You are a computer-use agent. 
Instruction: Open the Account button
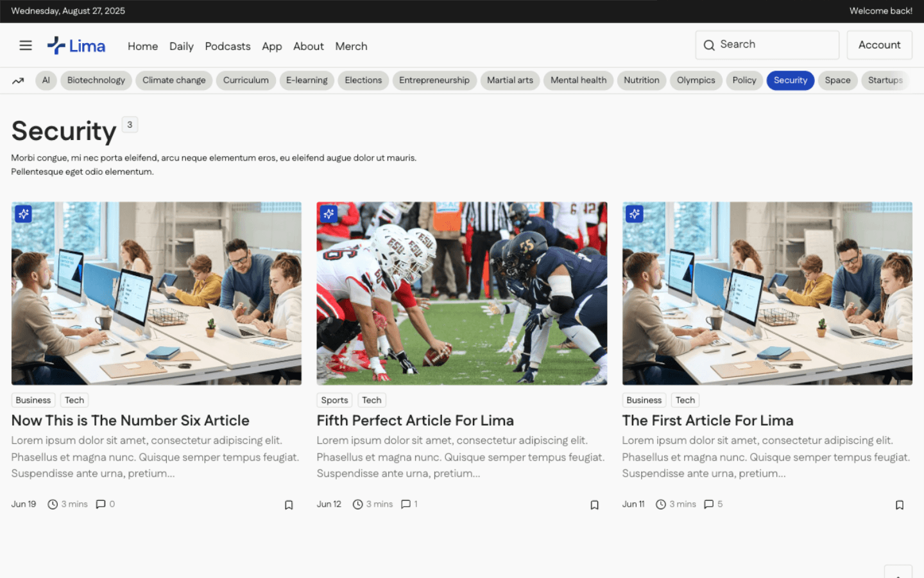click(x=879, y=45)
